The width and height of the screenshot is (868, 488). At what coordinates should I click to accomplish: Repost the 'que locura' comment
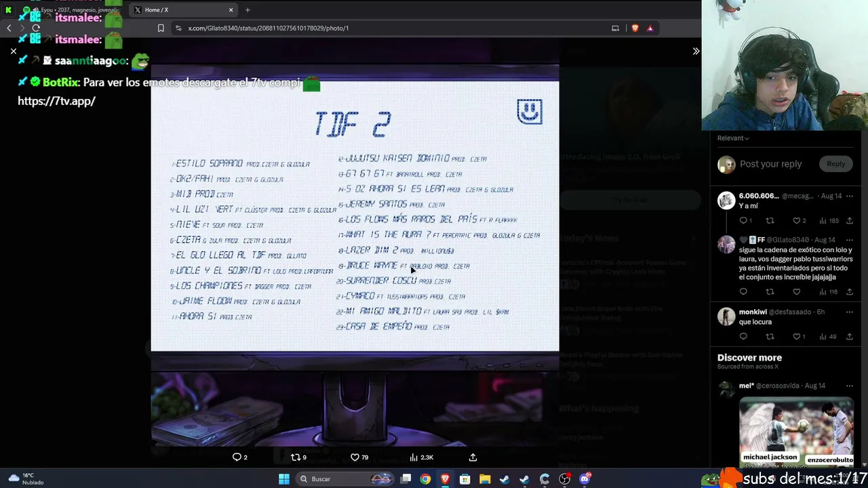(x=770, y=337)
